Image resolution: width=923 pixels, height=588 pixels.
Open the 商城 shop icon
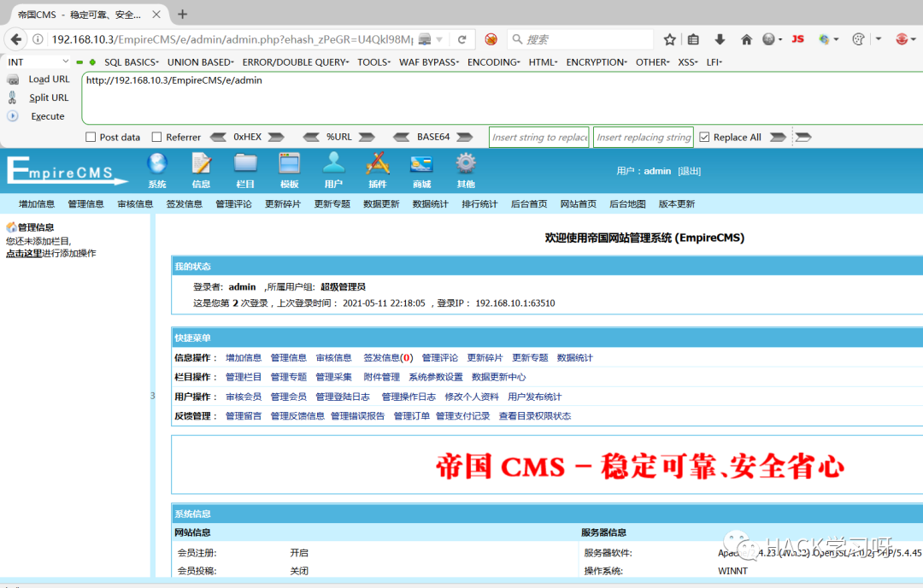[x=421, y=171]
